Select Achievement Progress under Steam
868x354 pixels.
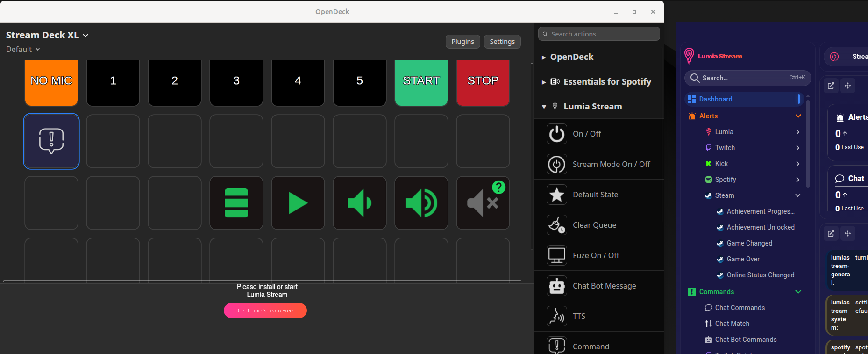761,211
